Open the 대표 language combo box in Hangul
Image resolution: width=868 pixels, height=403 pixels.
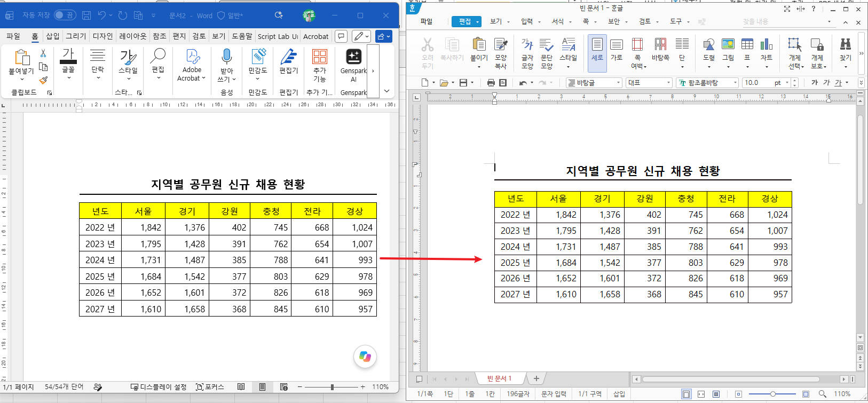click(x=649, y=83)
